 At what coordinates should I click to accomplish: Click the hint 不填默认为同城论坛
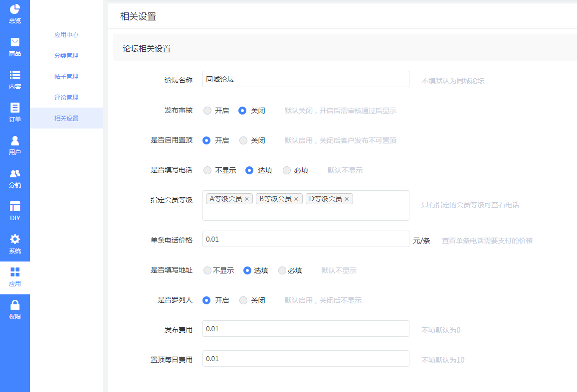(x=453, y=81)
